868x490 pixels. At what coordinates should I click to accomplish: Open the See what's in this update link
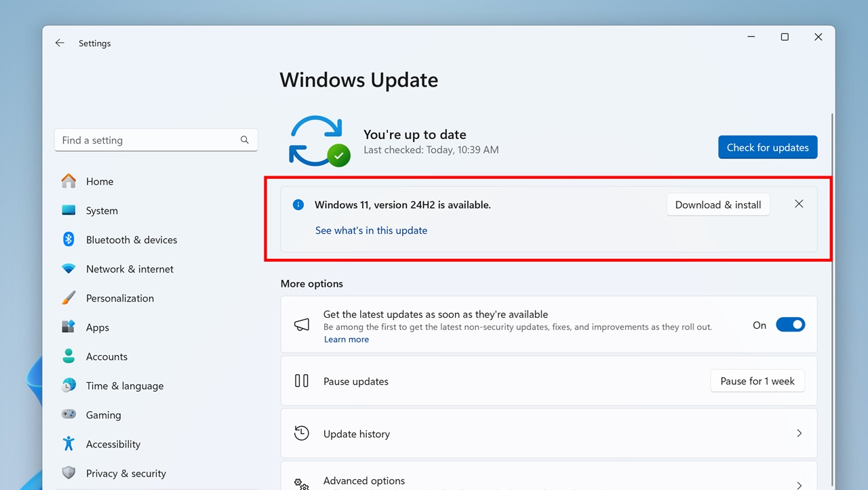371,230
